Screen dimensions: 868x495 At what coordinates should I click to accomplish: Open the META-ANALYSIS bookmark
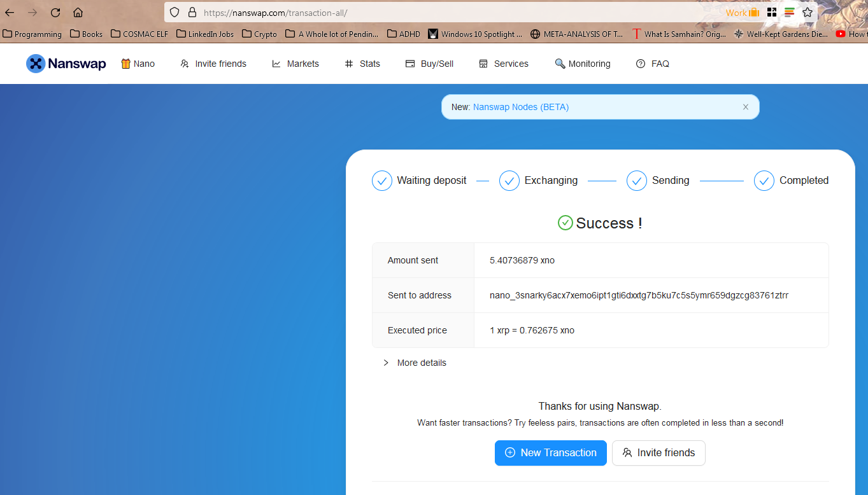pos(577,34)
